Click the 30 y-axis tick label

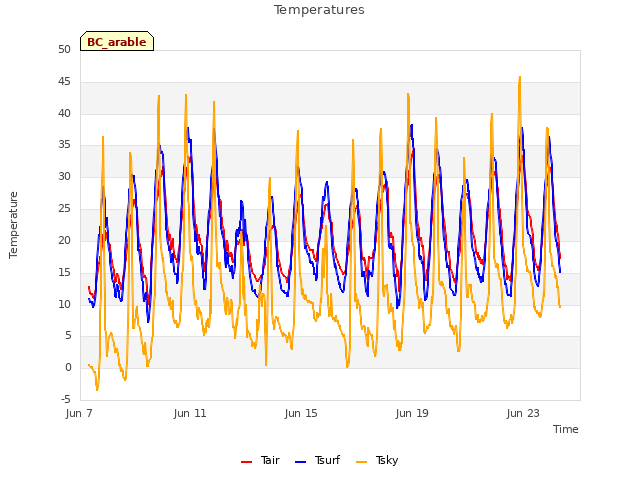coord(64,177)
